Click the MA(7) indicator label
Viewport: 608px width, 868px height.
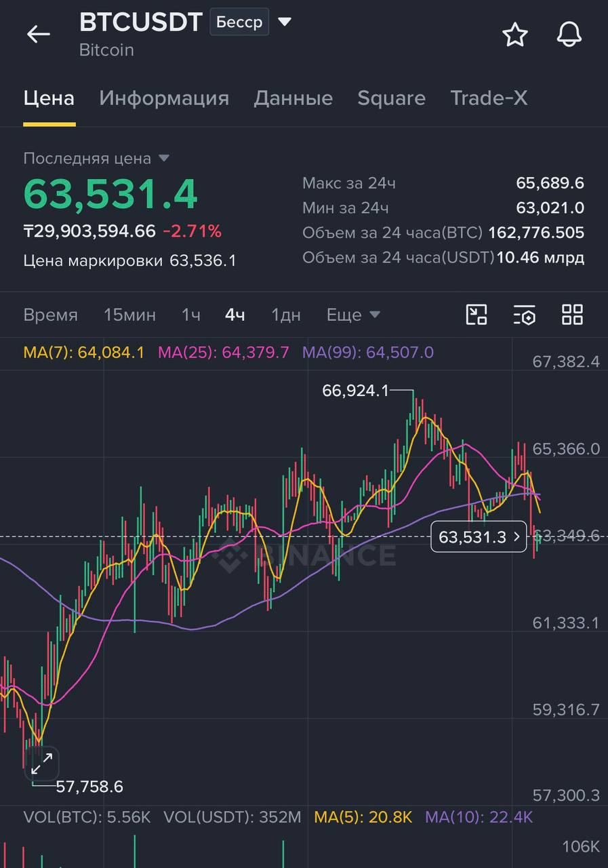(83, 353)
